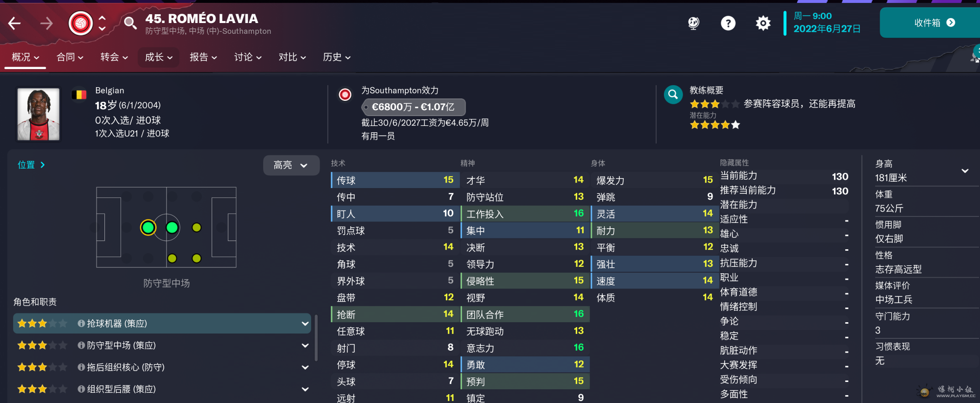Image resolution: width=980 pixels, height=403 pixels.
Task: Click the football head icon in top bar
Action: pyautogui.click(x=693, y=23)
